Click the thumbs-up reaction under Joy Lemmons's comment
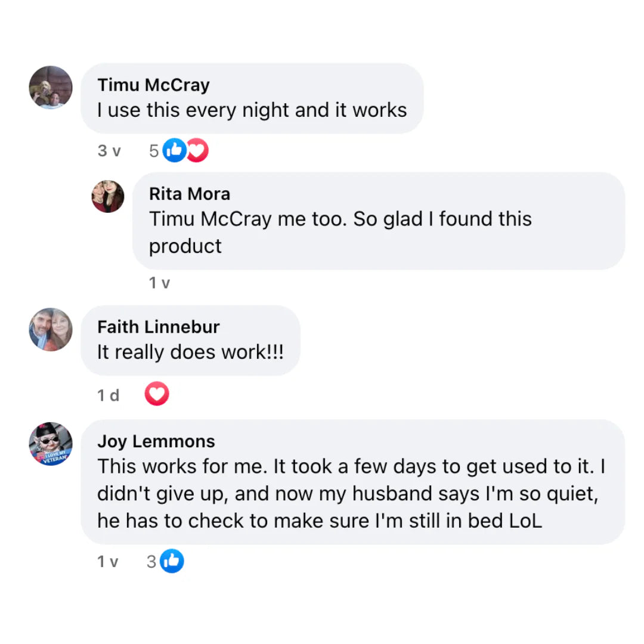Screen dimensions: 644x644 pos(172,561)
